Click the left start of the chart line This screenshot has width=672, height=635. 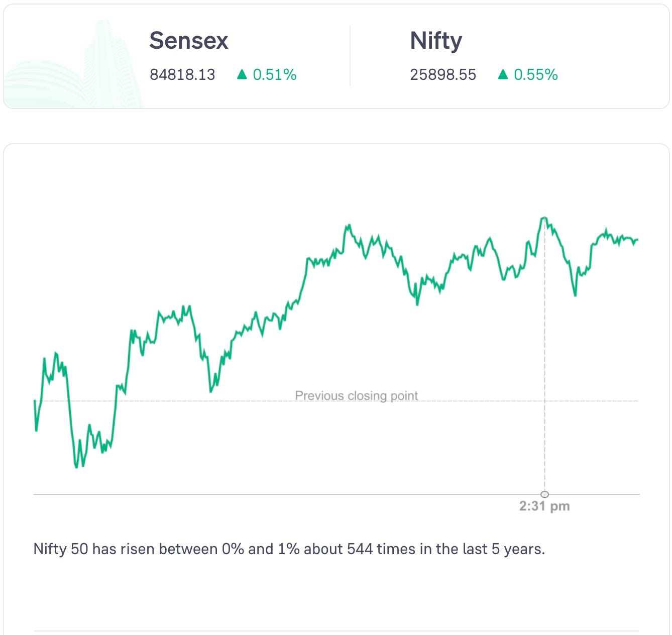(x=35, y=401)
